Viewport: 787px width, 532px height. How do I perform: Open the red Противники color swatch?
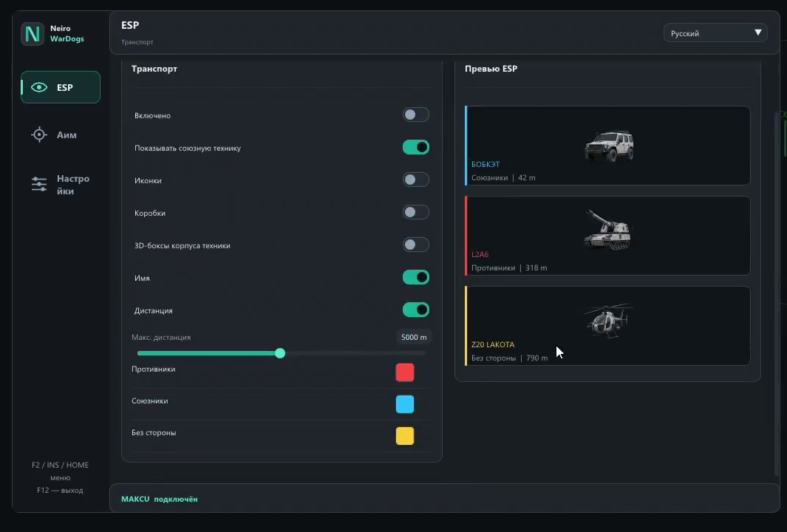point(405,372)
